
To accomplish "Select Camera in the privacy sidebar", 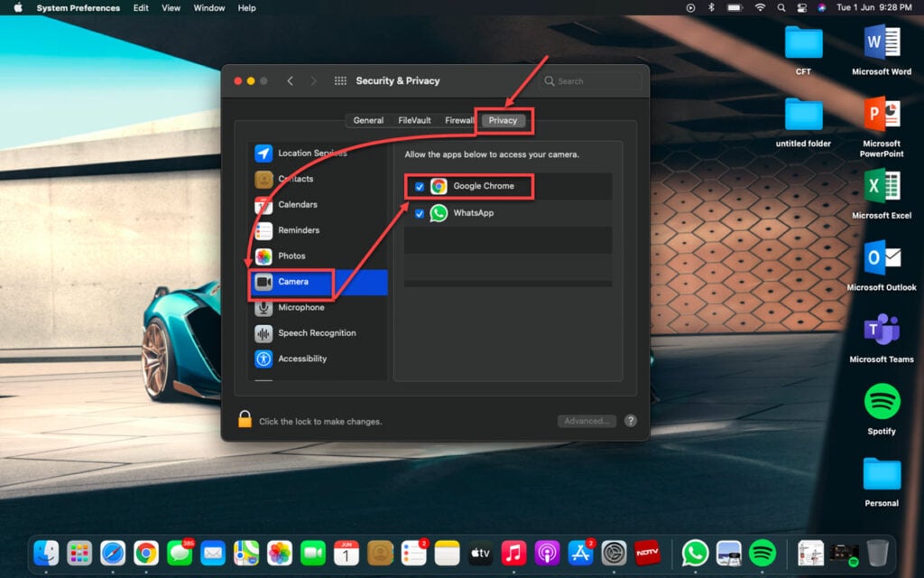I will [x=319, y=282].
